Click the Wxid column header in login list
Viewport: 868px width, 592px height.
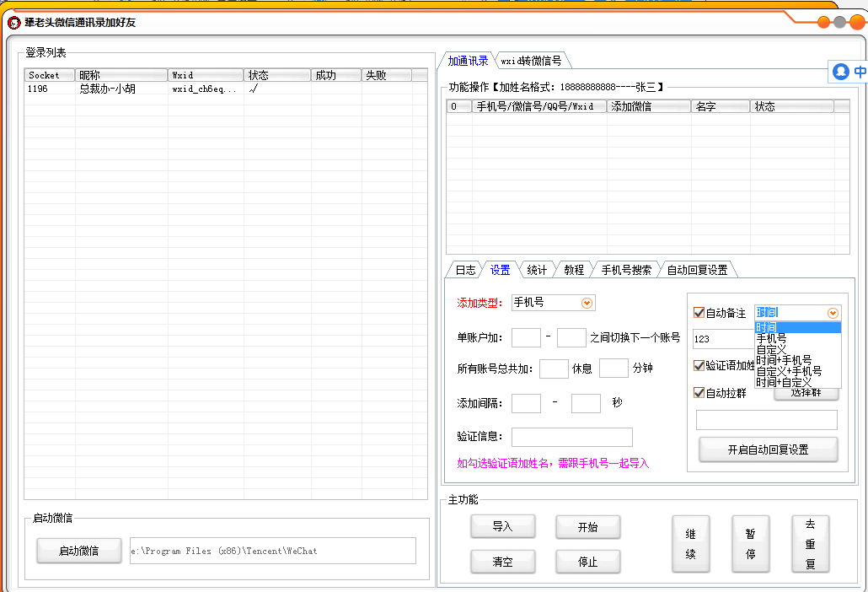click(x=206, y=75)
